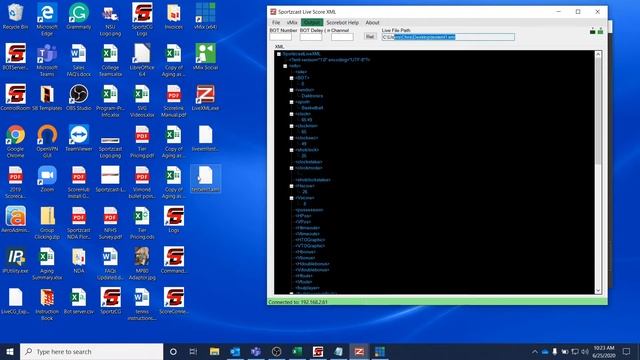Select the <HTOGraphic> tree row
This screenshot has width=640, height=360.
click(310, 240)
